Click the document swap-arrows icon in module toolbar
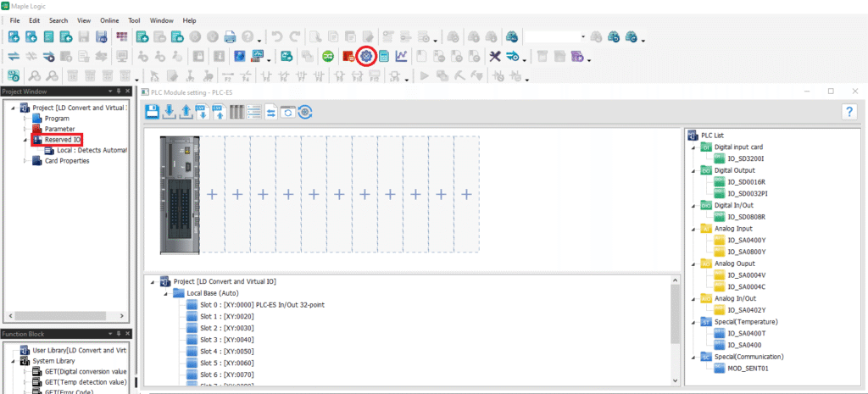Image resolution: width=868 pixels, height=394 pixels. coord(271,111)
